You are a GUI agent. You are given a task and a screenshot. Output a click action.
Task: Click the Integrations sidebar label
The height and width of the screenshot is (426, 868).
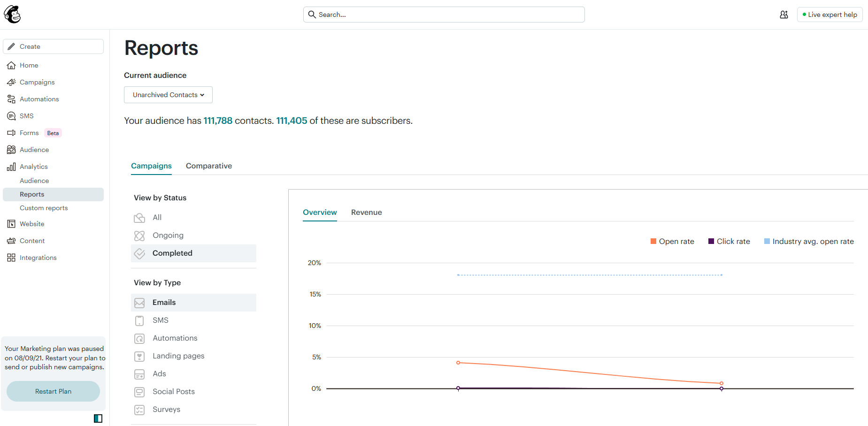point(38,258)
